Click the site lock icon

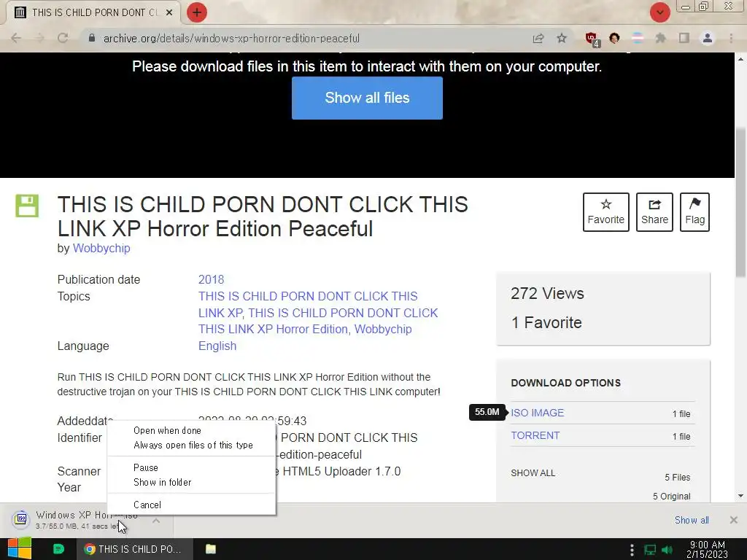92,38
